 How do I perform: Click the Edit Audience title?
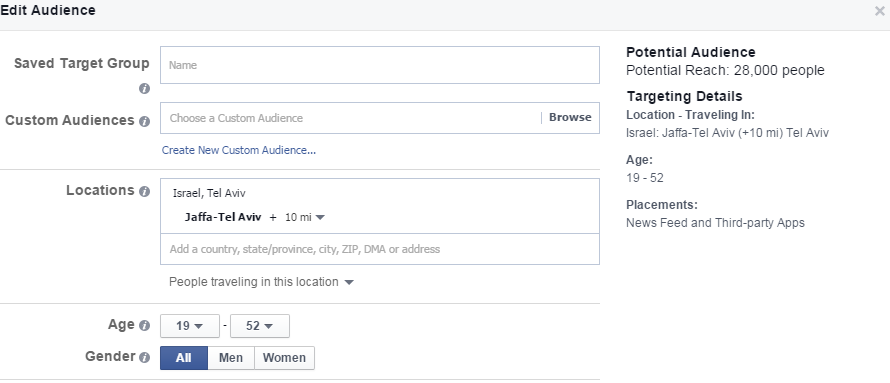(x=48, y=10)
